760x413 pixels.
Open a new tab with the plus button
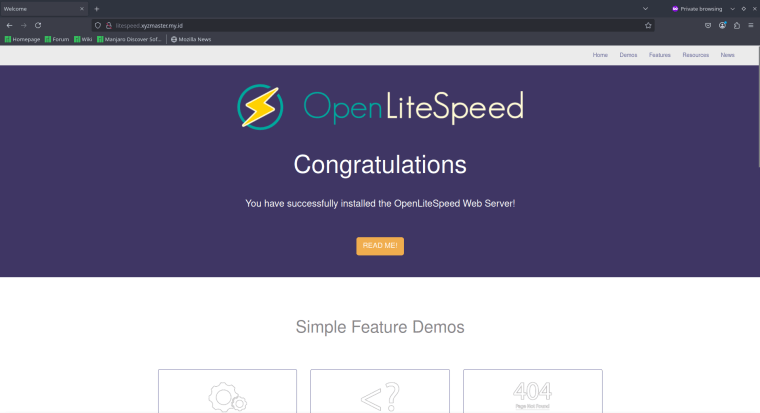pos(96,9)
